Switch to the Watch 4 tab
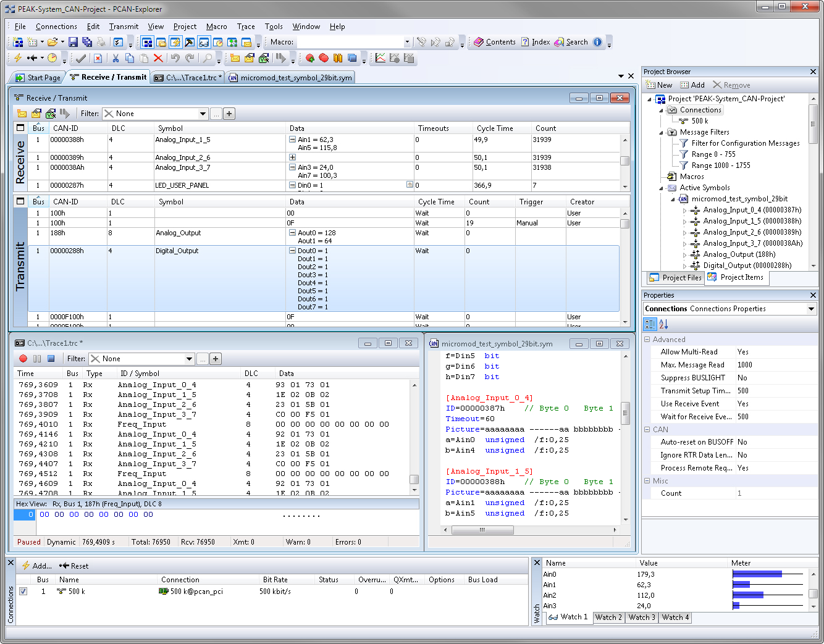Screen dimensions: 824x644 click(675, 617)
